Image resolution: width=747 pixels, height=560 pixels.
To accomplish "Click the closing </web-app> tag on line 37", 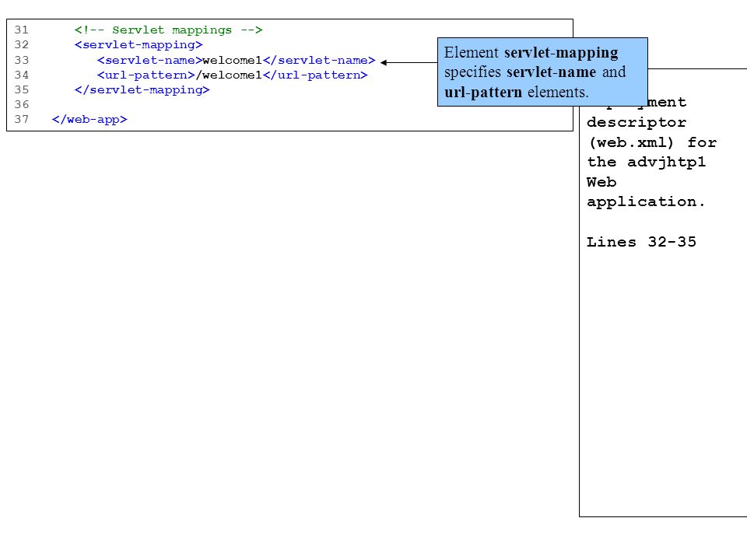I will pyautogui.click(x=89, y=120).
